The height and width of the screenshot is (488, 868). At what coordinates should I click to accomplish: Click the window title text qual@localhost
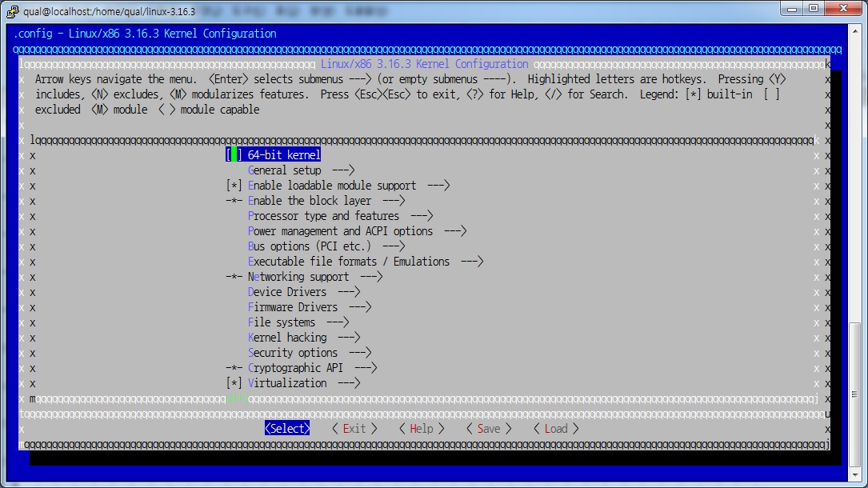click(109, 12)
